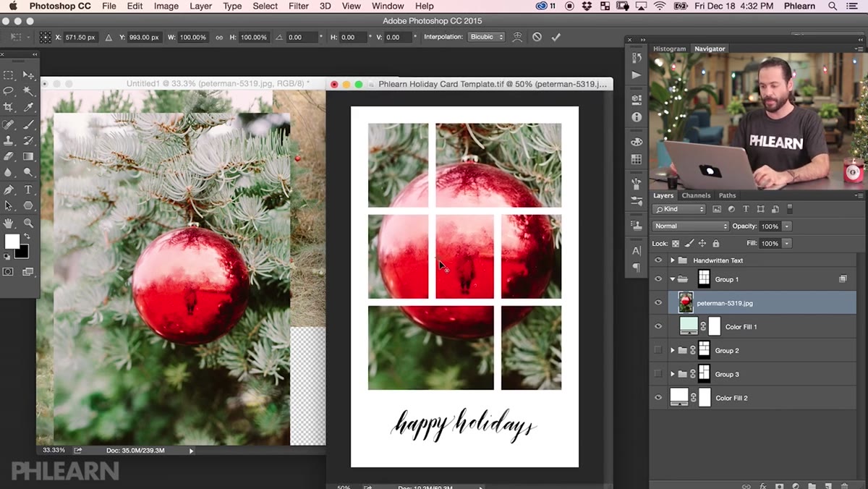
Task: Toggle layer filtering switch
Action: pyautogui.click(x=789, y=209)
